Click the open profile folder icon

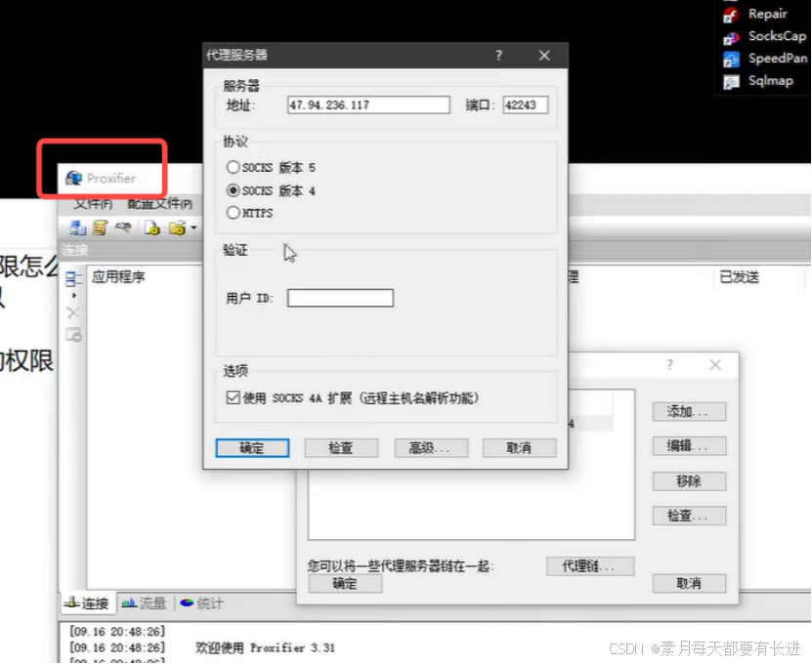pos(177,228)
